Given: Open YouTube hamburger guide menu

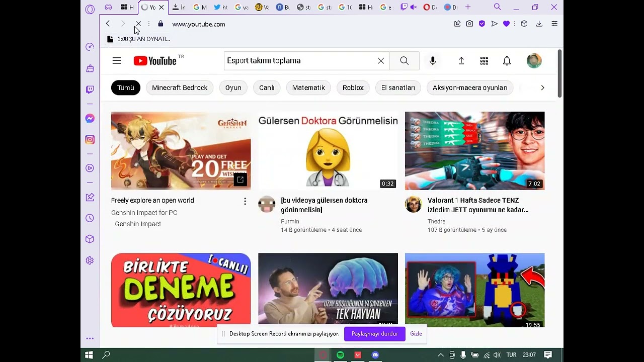Looking at the screenshot, I should [x=117, y=61].
